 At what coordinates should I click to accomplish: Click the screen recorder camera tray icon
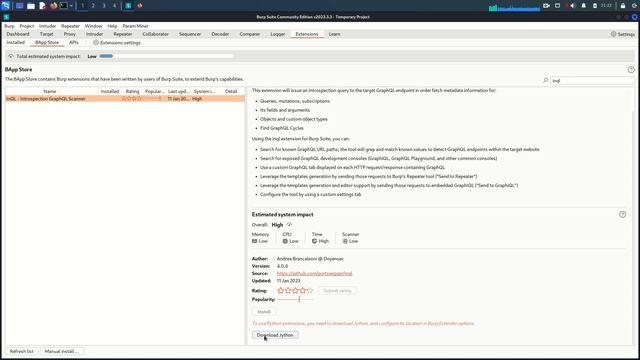(x=547, y=6)
